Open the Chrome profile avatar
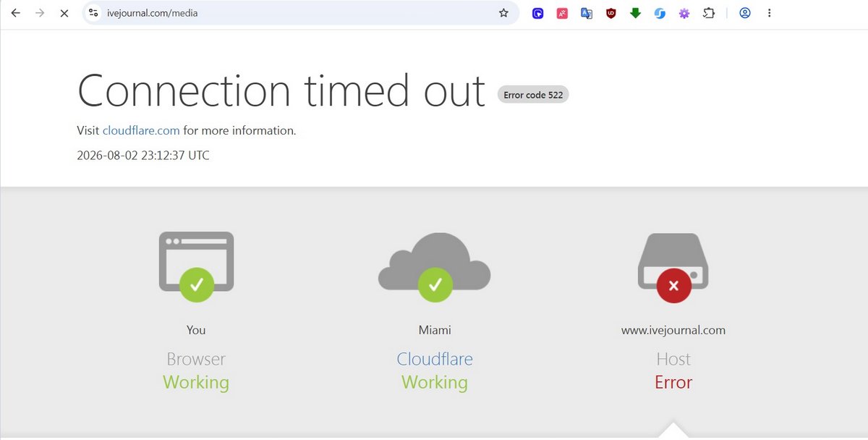 [745, 13]
